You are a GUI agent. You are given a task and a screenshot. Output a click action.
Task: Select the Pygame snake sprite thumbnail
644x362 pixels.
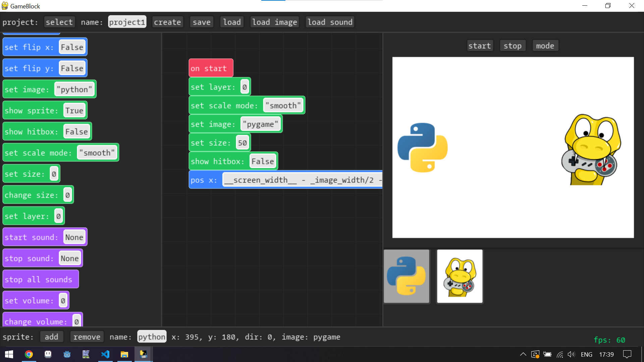pos(460,276)
